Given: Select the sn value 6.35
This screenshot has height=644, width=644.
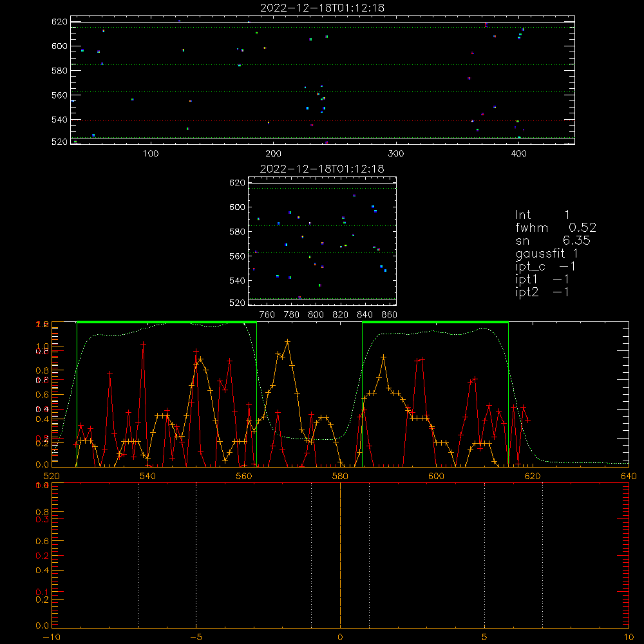Looking at the screenshot, I should tap(576, 240).
